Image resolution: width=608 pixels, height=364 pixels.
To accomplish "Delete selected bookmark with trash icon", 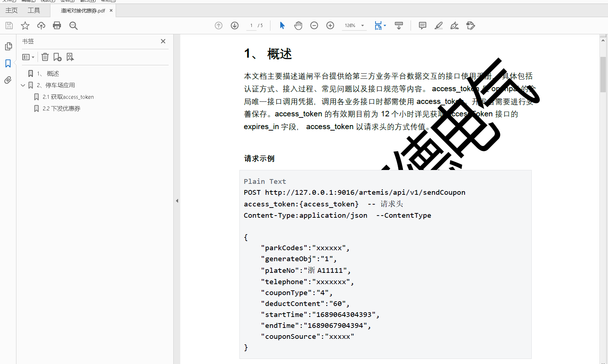I will (x=45, y=57).
